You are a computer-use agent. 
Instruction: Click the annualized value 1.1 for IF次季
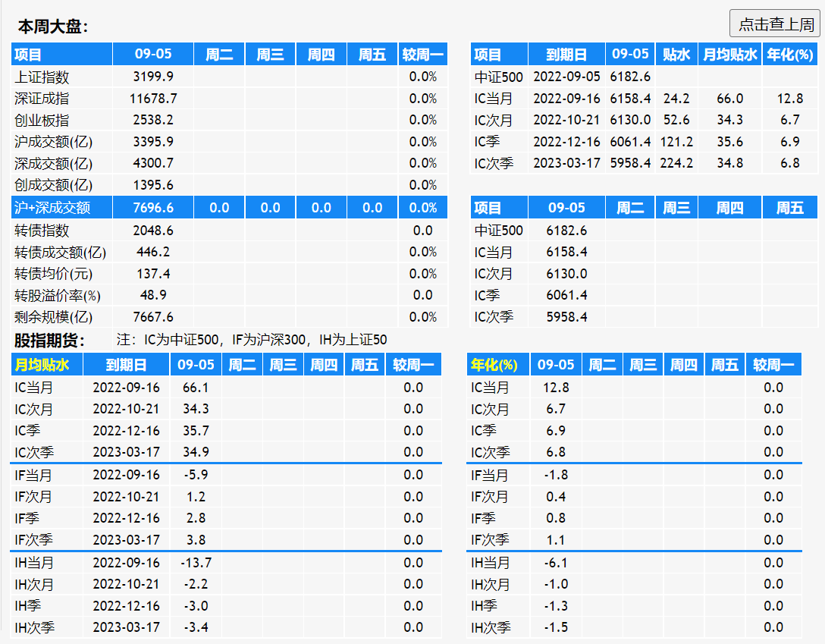tap(556, 540)
